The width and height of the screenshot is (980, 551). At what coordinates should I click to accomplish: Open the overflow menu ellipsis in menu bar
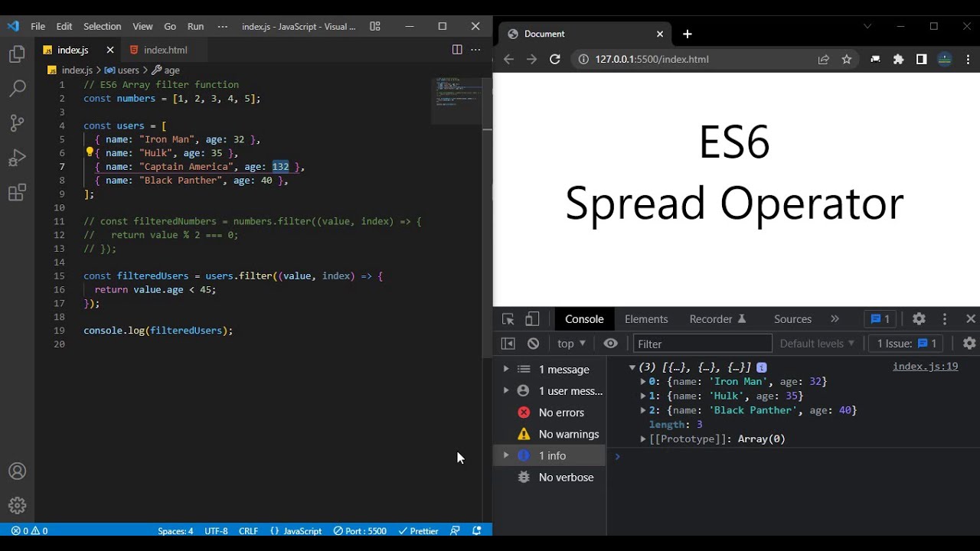pos(223,26)
